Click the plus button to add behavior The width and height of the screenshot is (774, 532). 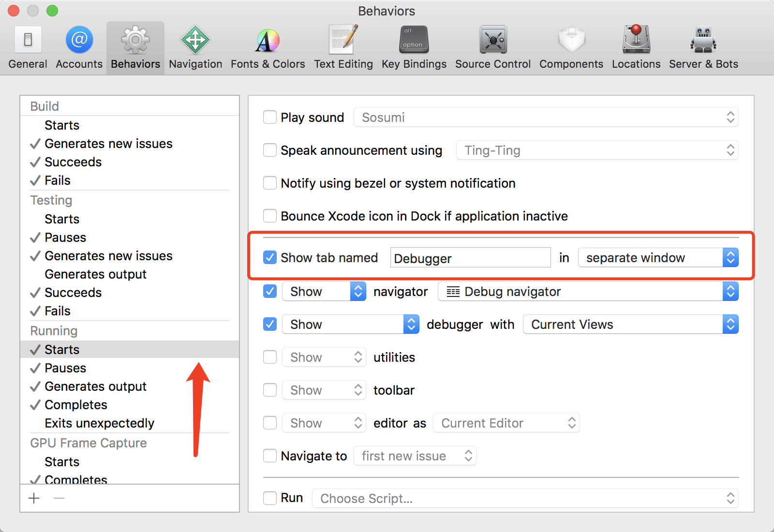point(34,498)
